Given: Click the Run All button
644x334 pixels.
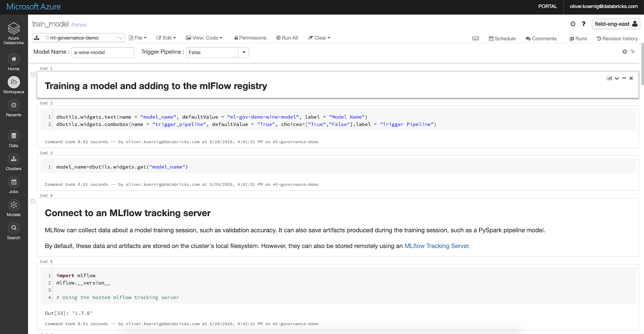Looking at the screenshot, I should tap(287, 38).
